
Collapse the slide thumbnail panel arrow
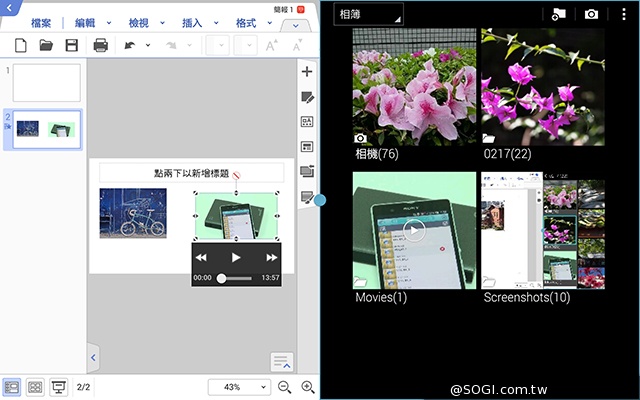92,356
